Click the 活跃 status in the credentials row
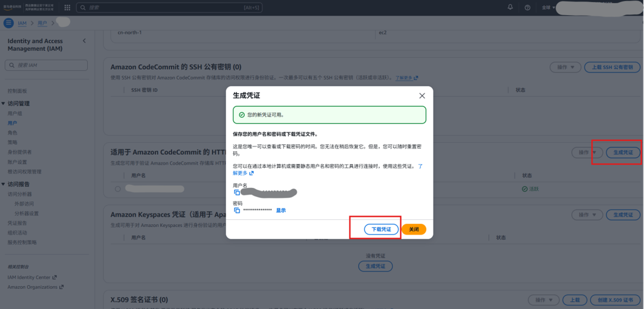Screen dimensions: 644x309 coord(530,189)
